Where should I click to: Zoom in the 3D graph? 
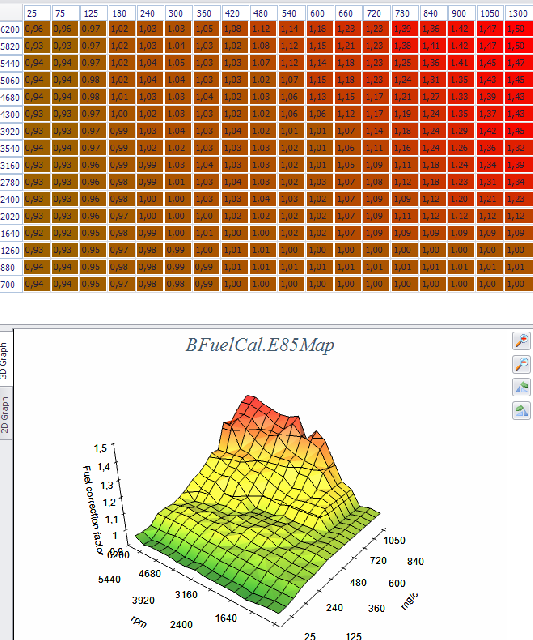(522, 340)
